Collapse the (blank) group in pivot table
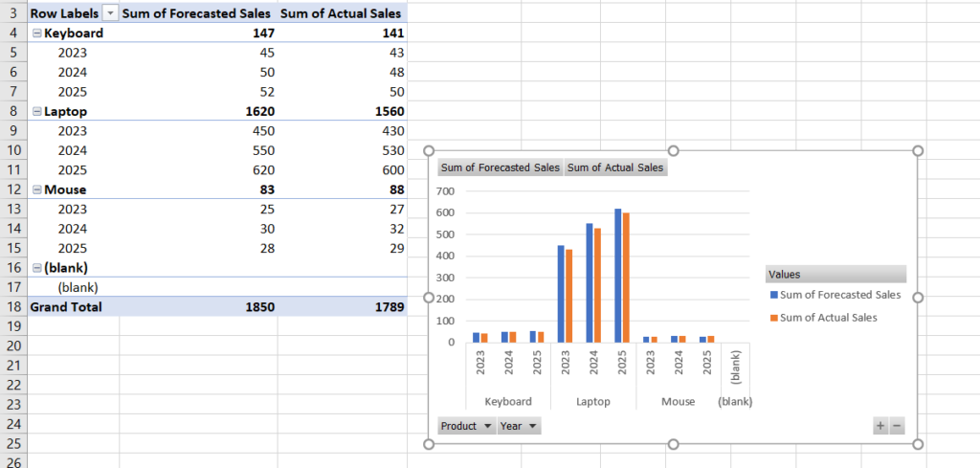This screenshot has width=980, height=468. 37,267
